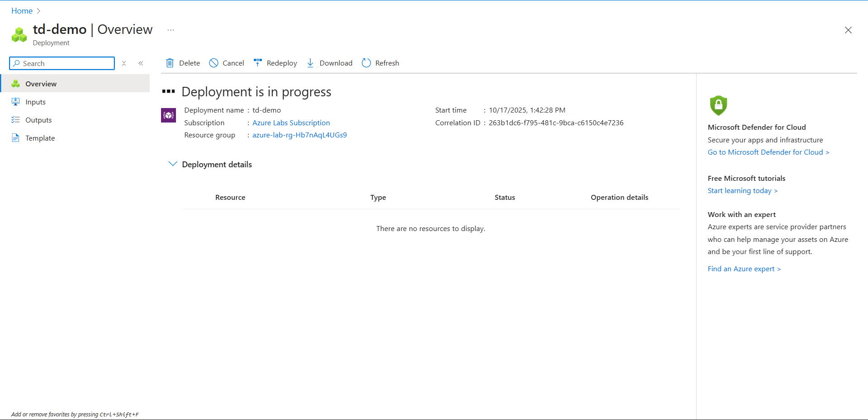The height and width of the screenshot is (420, 868).
Task: Open the ellipsis more options menu
Action: [x=171, y=30]
